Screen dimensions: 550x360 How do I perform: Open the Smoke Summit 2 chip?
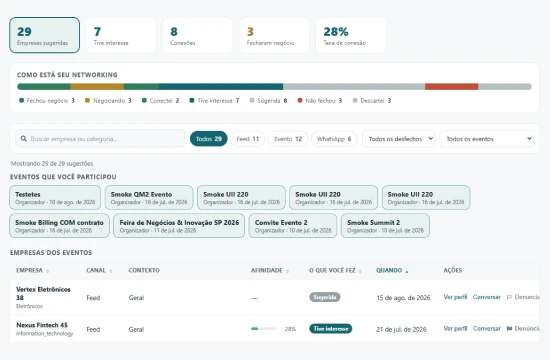tap(385, 226)
